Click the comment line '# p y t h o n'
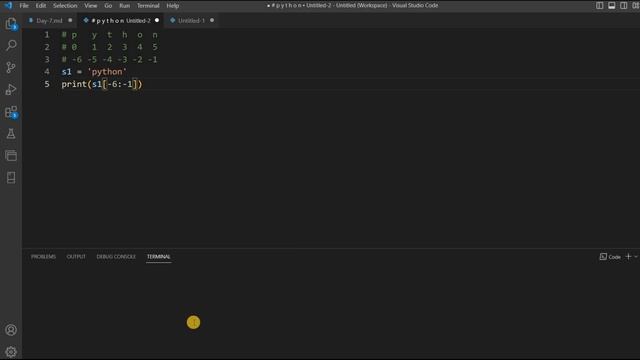 [x=109, y=35]
